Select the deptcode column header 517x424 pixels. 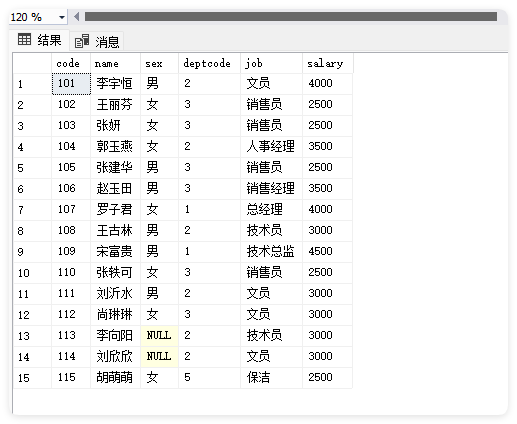tap(209, 63)
